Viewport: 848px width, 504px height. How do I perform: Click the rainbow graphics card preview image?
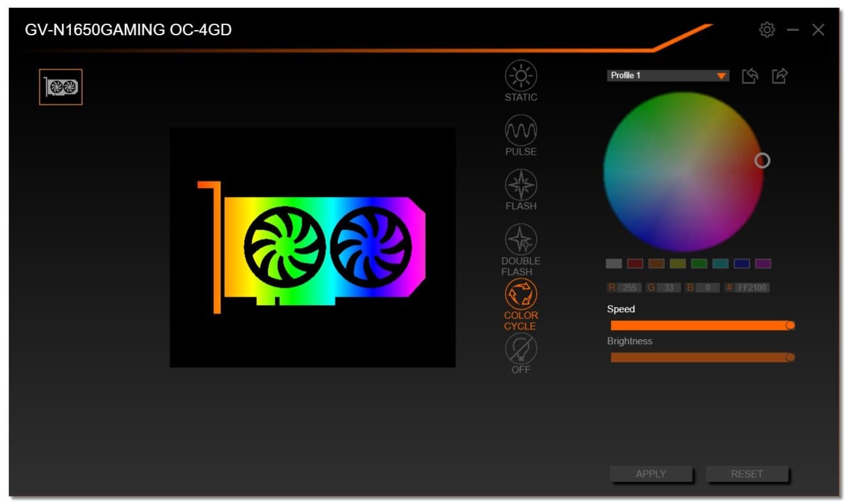pyautogui.click(x=312, y=248)
